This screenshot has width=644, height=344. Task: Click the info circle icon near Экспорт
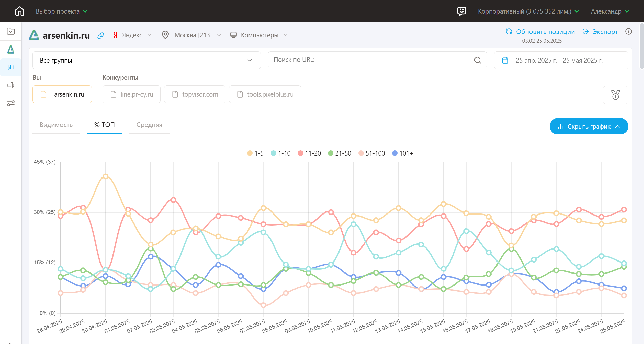(x=628, y=32)
